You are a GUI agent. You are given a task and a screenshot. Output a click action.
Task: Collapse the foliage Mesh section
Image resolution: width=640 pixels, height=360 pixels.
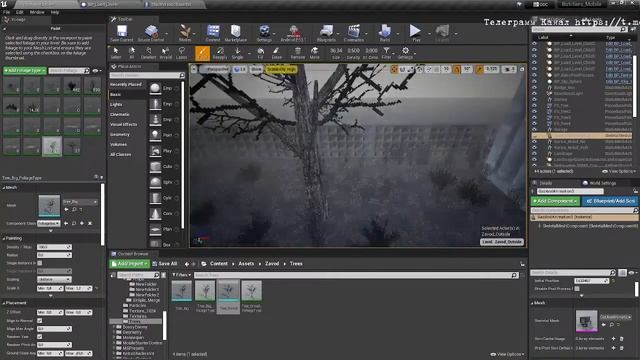(x=4, y=188)
